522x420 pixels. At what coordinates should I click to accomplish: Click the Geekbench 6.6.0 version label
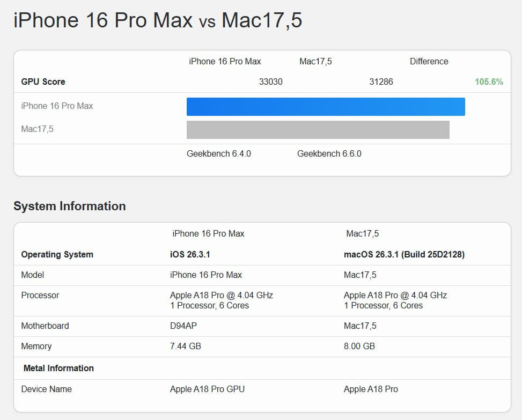(329, 153)
